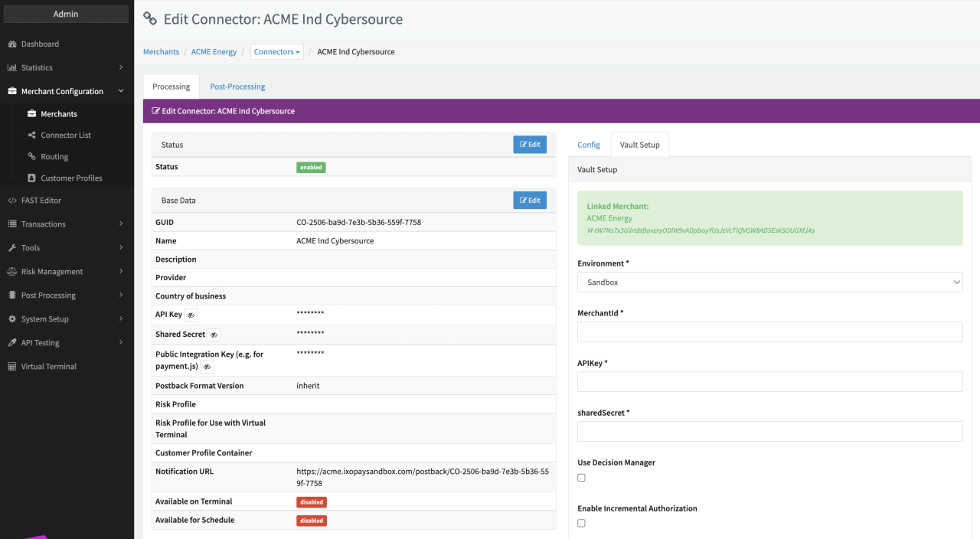Go to ACME Energy breadcrumb link
Image resolution: width=980 pixels, height=539 pixels.
tap(214, 52)
